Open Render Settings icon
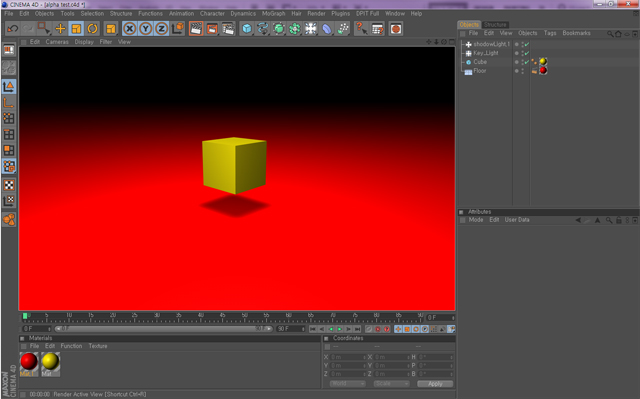The image size is (640, 399). [229, 29]
